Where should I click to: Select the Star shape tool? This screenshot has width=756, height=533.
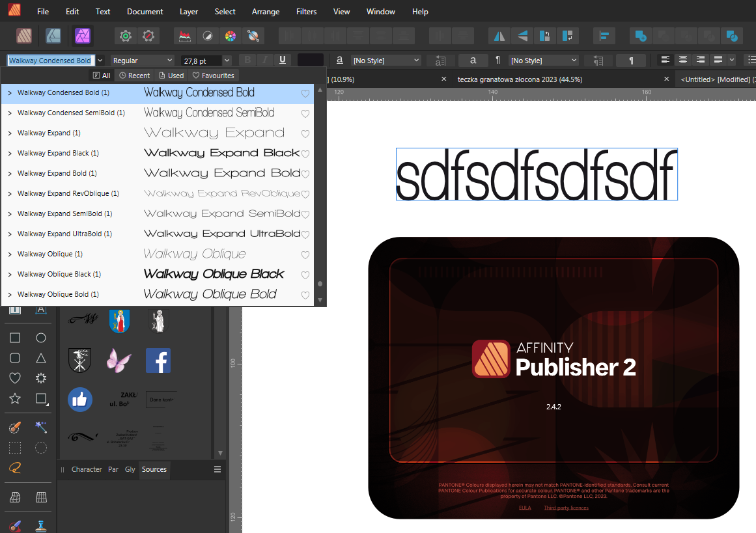14,399
